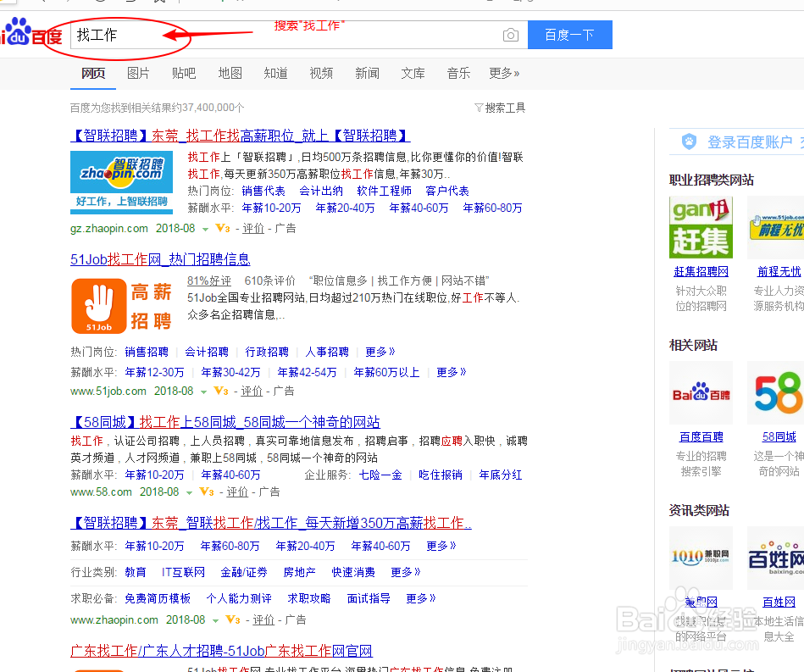Viewport: 804px width, 672px height.
Task: Open the 51Job orange hand logo
Action: coord(99,306)
